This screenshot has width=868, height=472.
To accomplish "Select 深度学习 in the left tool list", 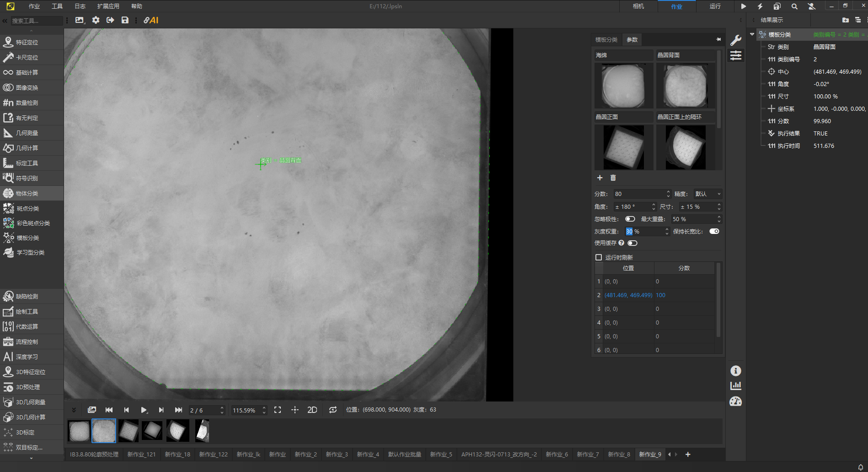I will 32,357.
